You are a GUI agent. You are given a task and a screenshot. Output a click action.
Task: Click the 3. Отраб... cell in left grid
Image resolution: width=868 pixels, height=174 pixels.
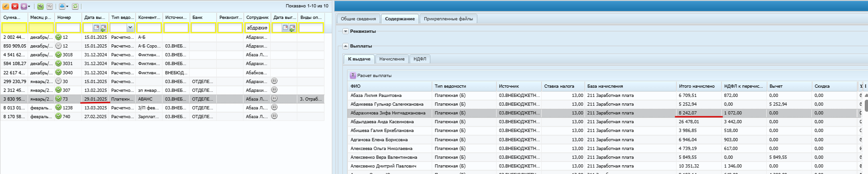[x=311, y=99]
